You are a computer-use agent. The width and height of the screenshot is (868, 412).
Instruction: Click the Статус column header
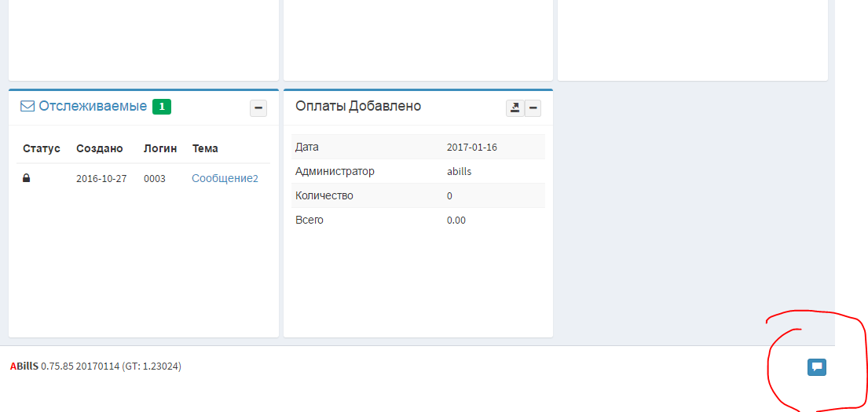(x=42, y=148)
